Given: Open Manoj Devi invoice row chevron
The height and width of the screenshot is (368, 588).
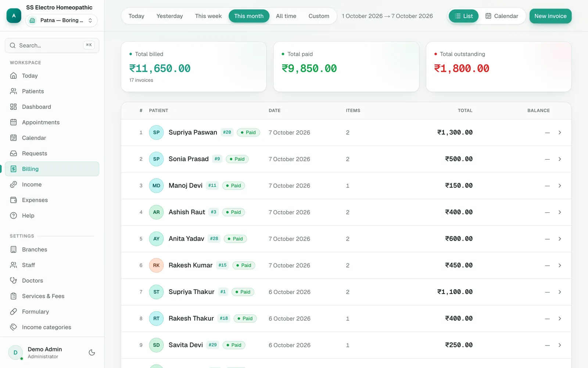Looking at the screenshot, I should click(x=560, y=186).
